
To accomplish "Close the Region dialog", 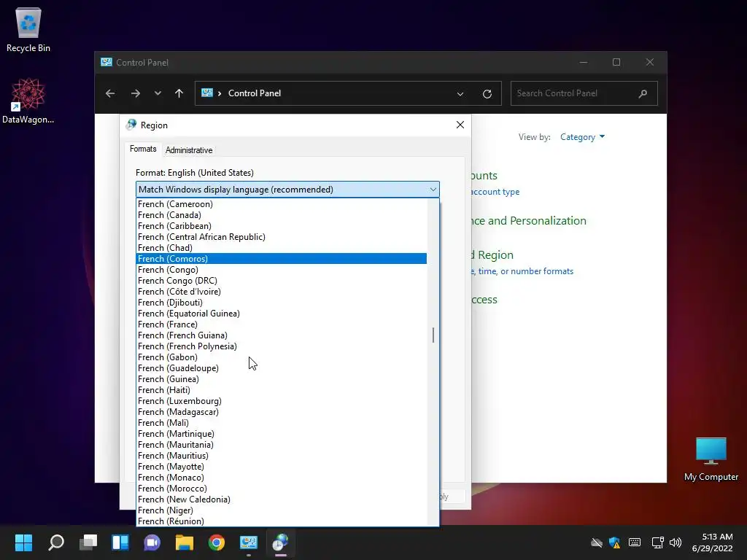I will pyautogui.click(x=460, y=125).
